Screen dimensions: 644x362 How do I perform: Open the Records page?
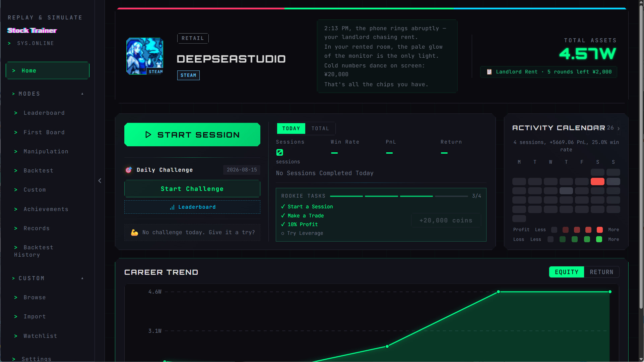coord(37,228)
